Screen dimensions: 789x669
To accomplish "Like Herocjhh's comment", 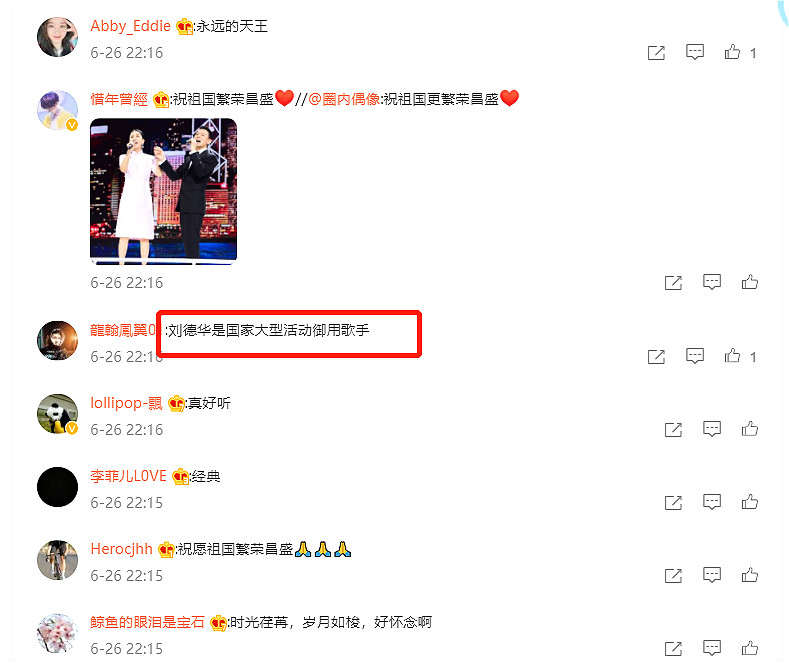I will click(750, 574).
